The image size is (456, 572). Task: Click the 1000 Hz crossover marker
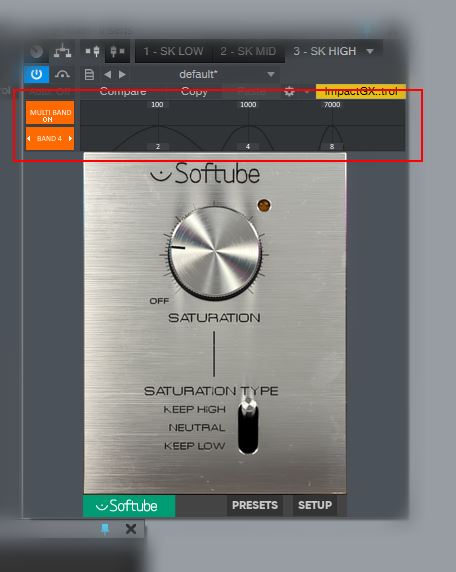[248, 105]
